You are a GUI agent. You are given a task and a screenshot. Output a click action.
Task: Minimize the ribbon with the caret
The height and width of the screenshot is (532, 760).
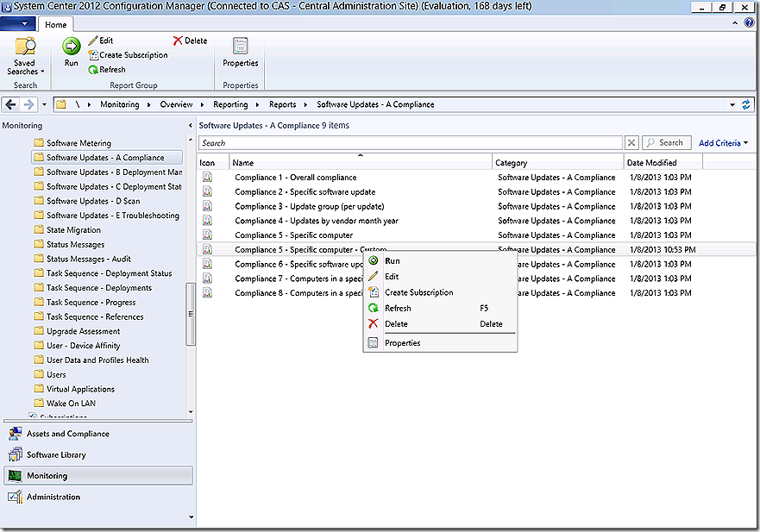click(x=735, y=22)
